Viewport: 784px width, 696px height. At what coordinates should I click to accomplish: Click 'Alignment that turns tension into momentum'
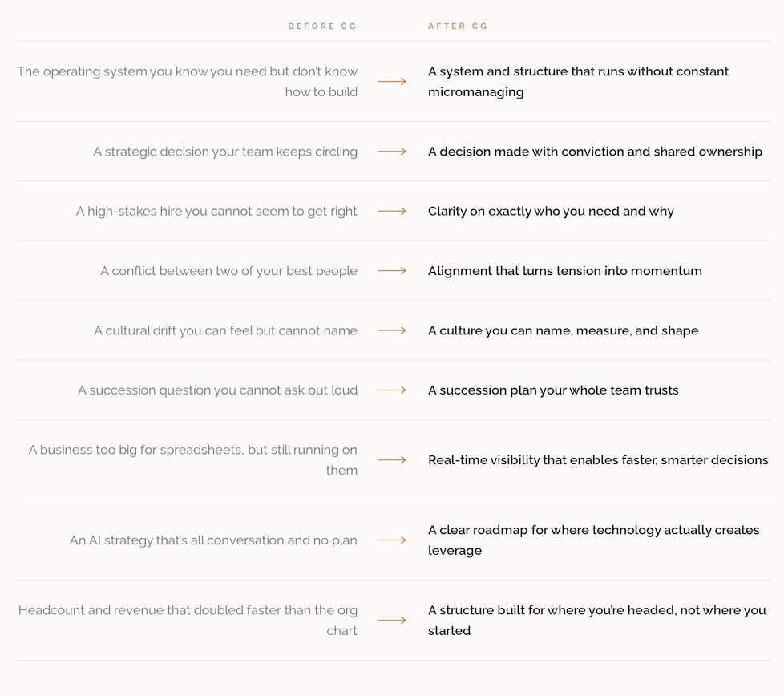565,271
